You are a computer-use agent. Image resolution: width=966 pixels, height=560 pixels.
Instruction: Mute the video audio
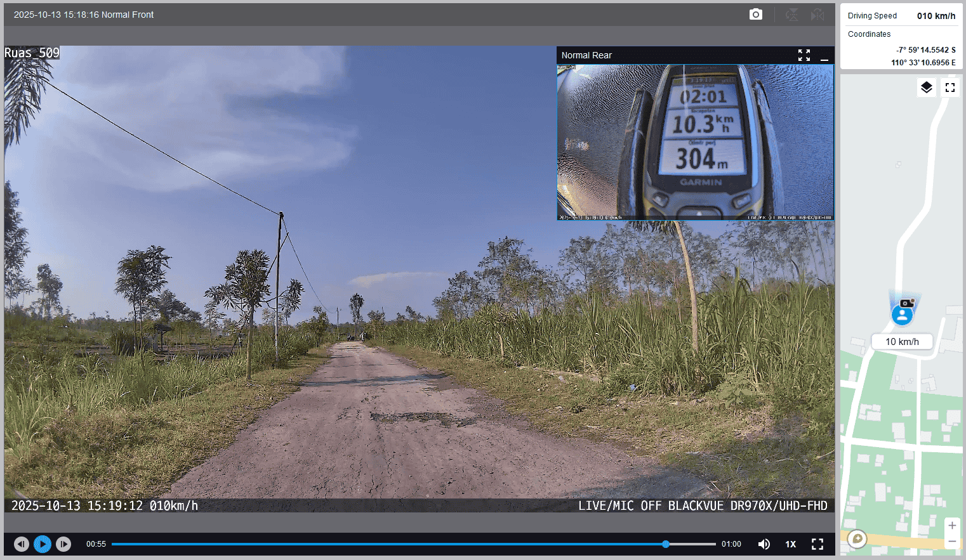coord(764,544)
